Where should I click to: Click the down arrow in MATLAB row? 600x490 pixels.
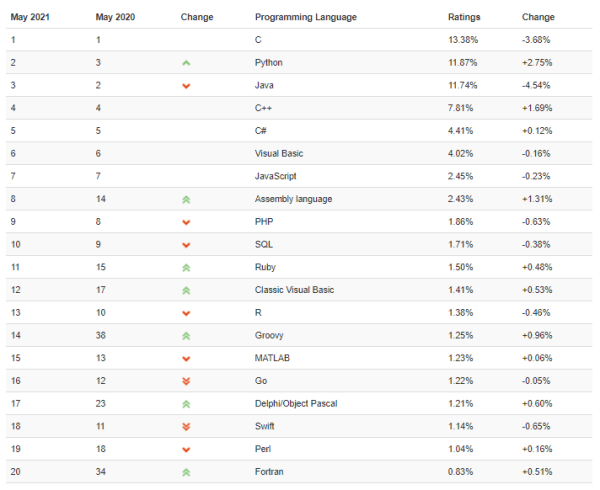point(186,358)
